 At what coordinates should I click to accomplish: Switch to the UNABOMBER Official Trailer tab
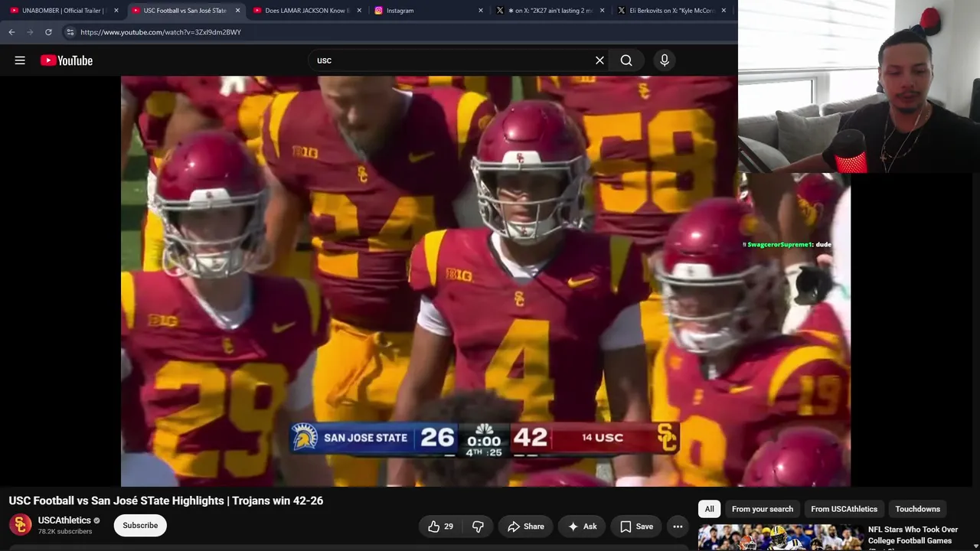[x=63, y=11]
